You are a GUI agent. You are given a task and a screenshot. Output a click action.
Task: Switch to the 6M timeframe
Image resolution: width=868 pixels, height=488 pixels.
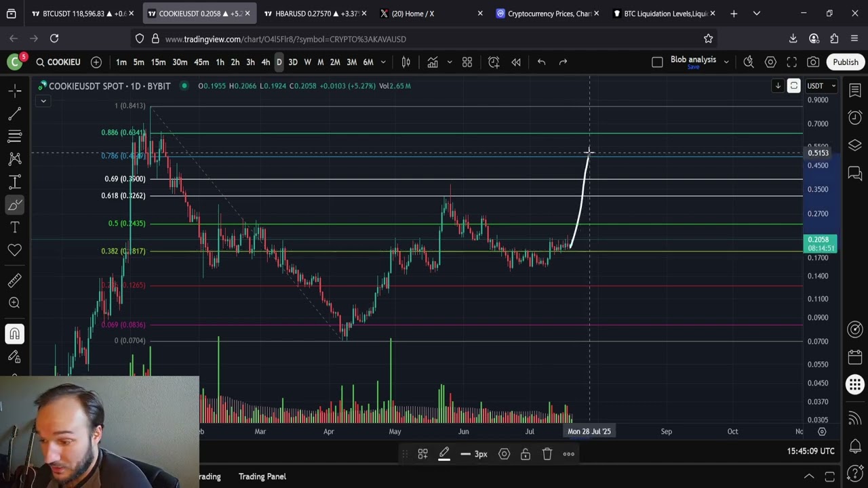click(x=368, y=62)
